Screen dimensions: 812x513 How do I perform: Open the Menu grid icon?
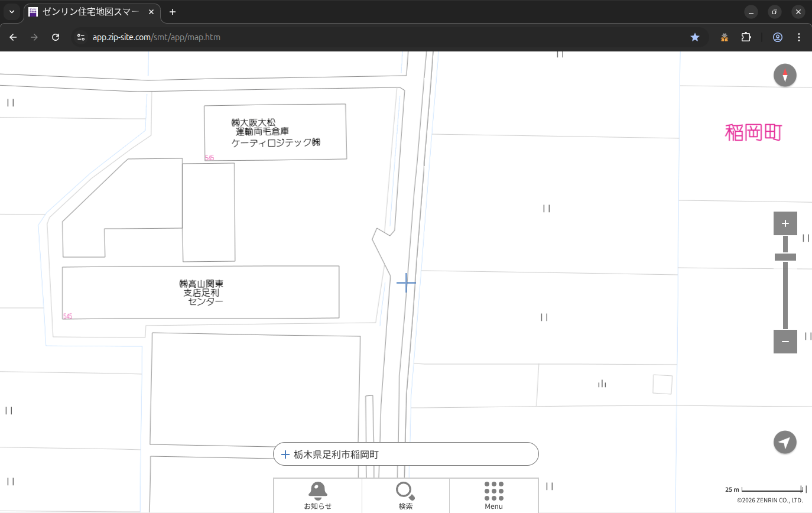pyautogui.click(x=493, y=495)
